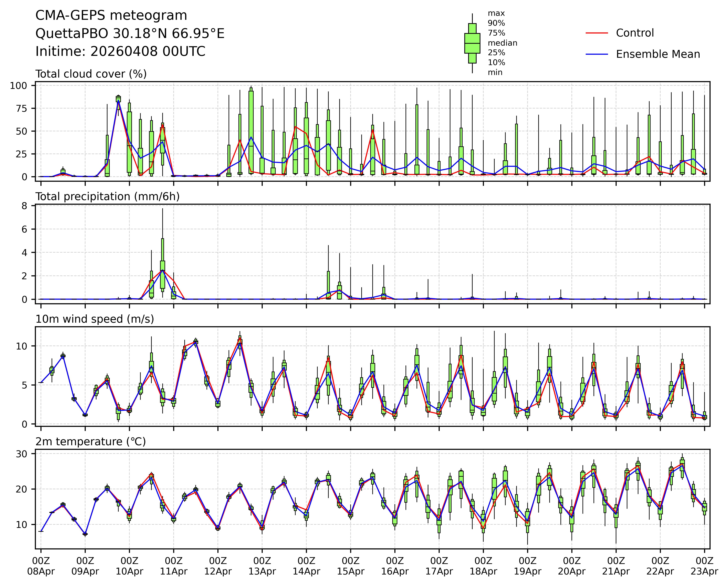The width and height of the screenshot is (728, 586).
Task: Click the 00Z 19Apr axis label
Action: (x=528, y=566)
